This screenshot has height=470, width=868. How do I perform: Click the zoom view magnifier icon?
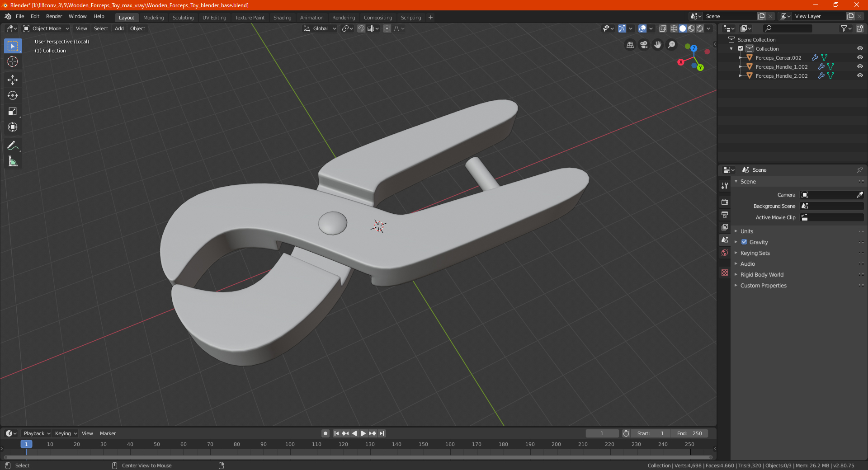(x=672, y=45)
